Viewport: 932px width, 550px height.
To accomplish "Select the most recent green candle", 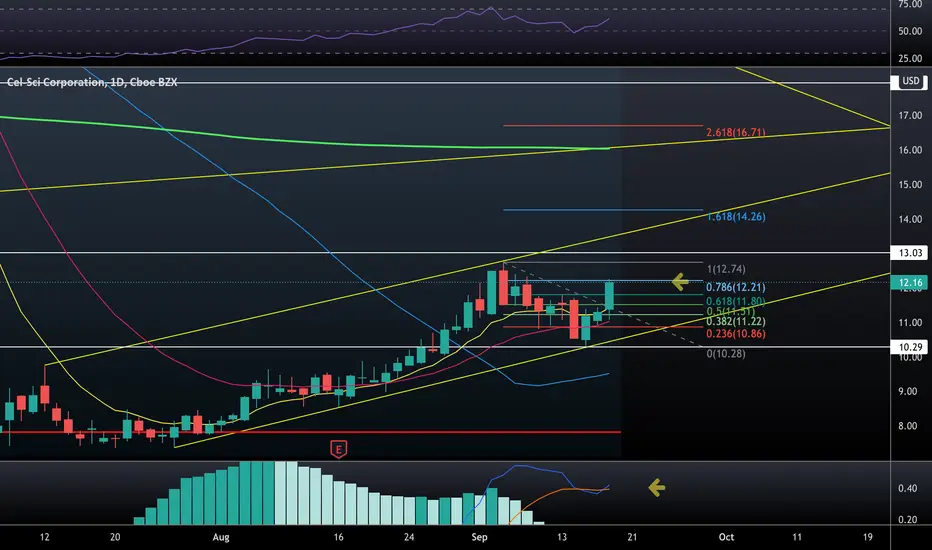I will 609,296.
